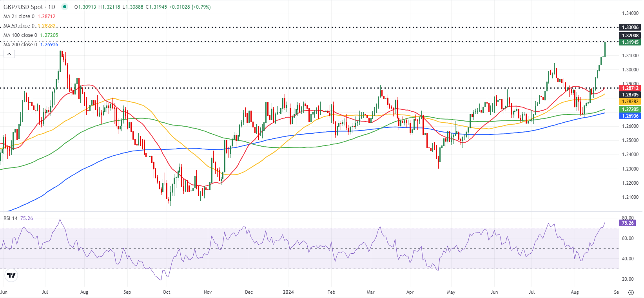Click the red 1.28712 price label
The image size is (644, 298).
point(630,88)
